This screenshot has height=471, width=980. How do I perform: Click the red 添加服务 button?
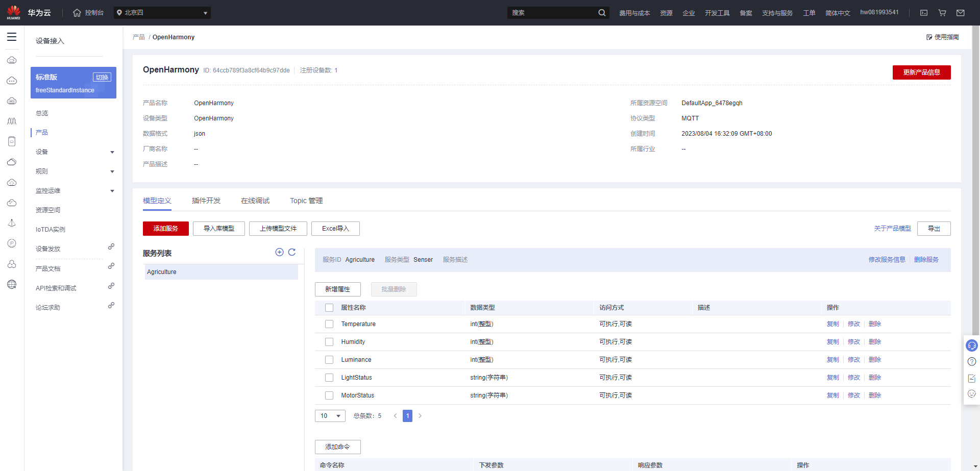(166, 229)
